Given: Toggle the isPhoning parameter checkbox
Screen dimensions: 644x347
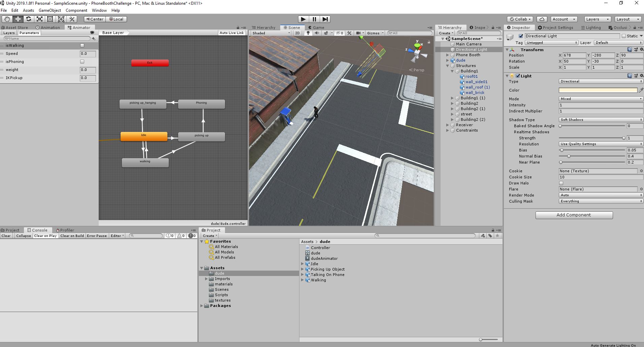Looking at the screenshot, I should click(x=82, y=62).
